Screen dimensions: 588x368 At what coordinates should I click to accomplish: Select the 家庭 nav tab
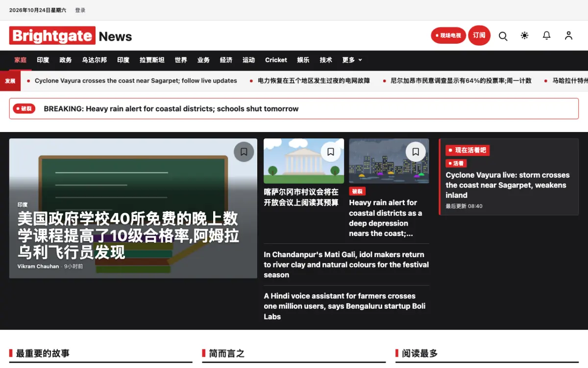point(21,60)
